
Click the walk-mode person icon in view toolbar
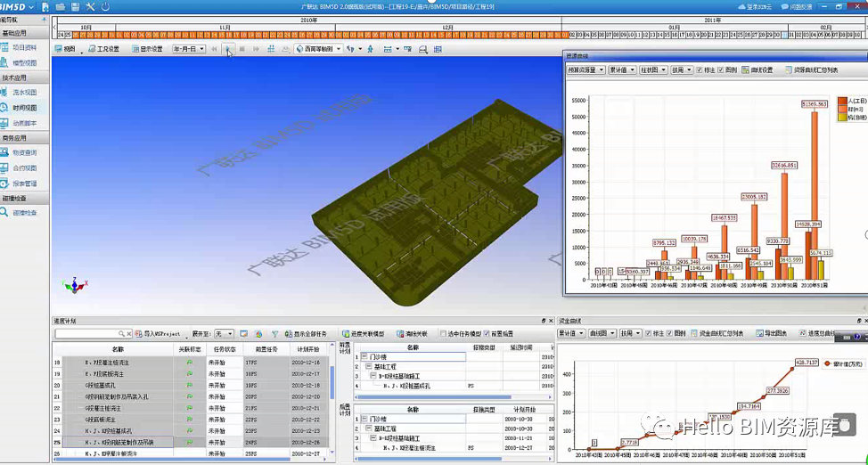click(371, 49)
